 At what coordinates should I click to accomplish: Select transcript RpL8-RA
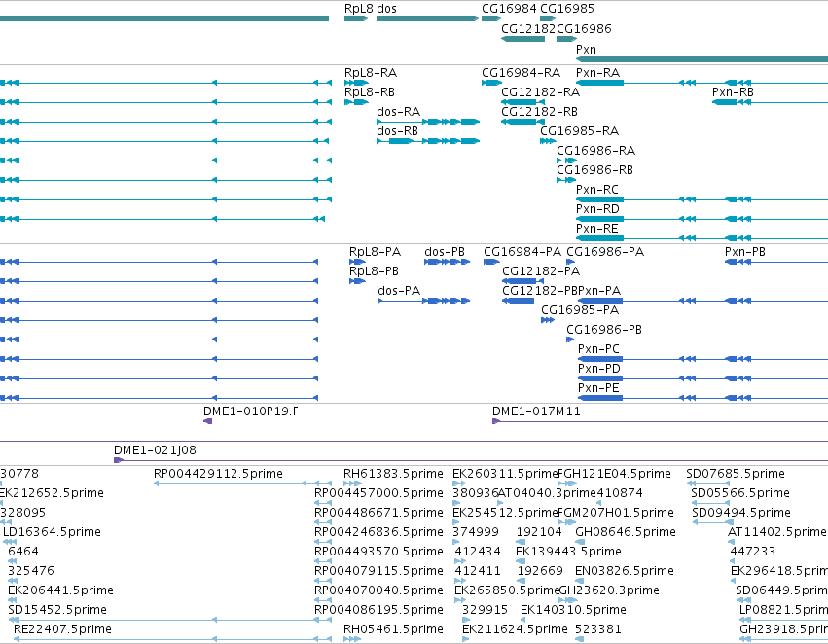pos(371,73)
